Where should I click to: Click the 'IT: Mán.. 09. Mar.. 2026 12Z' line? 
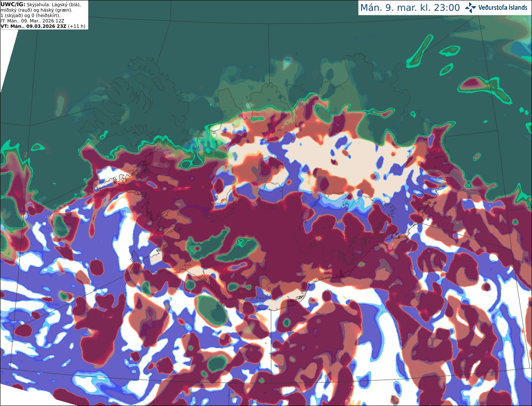tap(32, 21)
